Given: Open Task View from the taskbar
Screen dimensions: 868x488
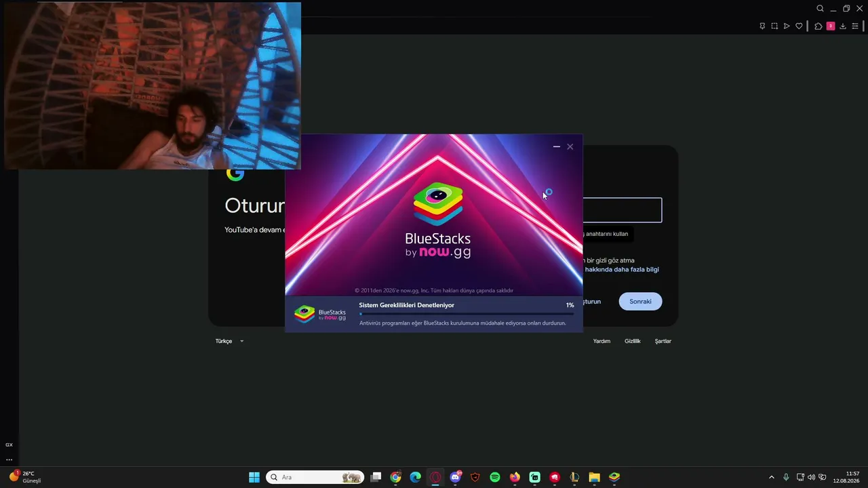Looking at the screenshot, I should [376, 477].
